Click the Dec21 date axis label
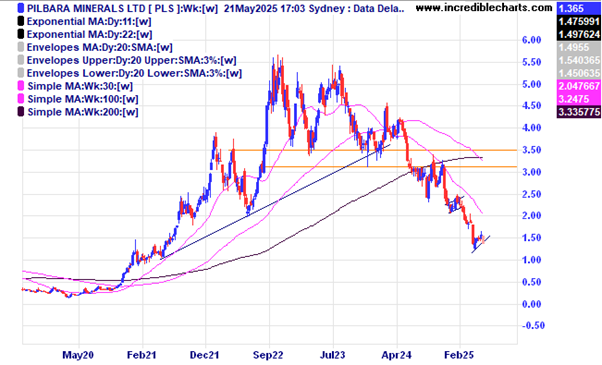The height and width of the screenshot is (365, 602). pyautogui.click(x=205, y=355)
